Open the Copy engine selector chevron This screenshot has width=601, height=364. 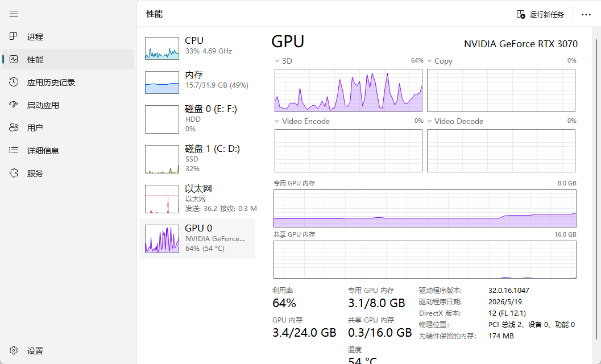pyautogui.click(x=430, y=61)
